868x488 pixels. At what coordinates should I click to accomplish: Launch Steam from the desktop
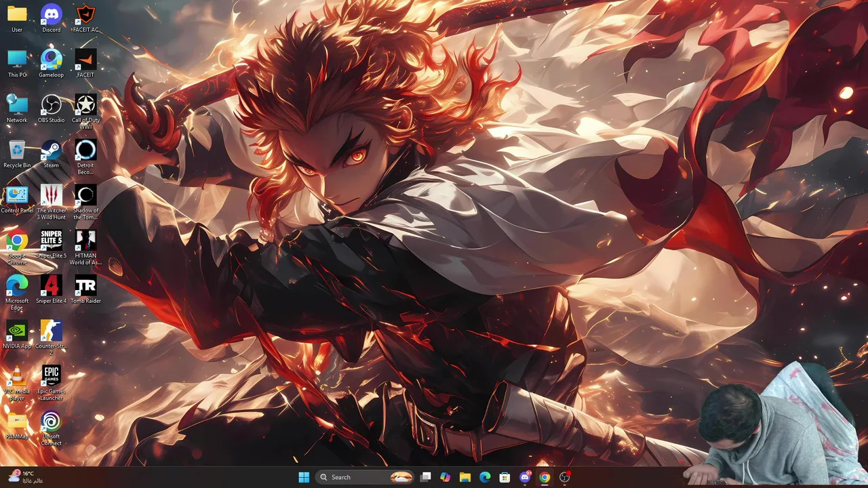pyautogui.click(x=51, y=154)
